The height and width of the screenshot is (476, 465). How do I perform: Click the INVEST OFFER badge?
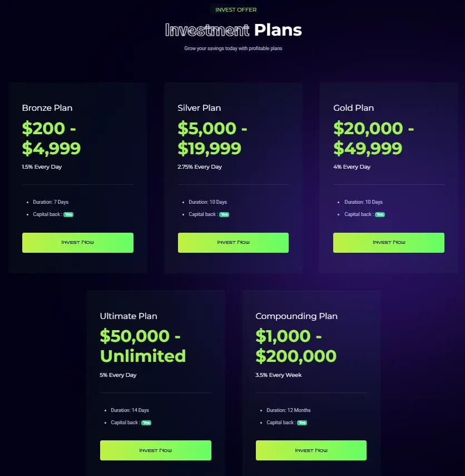[235, 9]
